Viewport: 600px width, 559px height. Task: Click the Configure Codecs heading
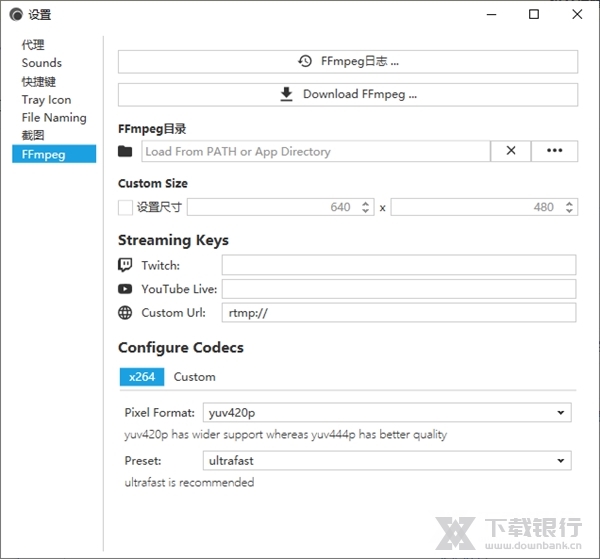pos(181,348)
